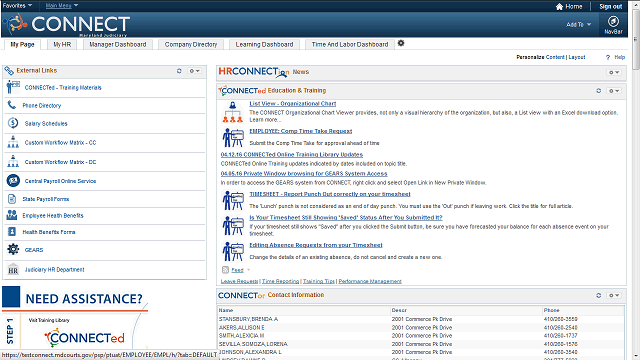Click the Training Tips link
Viewport: 640px width, 360px height.
318,281
